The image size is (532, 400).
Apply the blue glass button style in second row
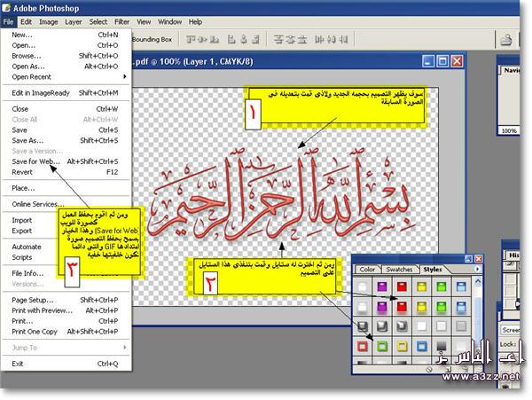(x=461, y=307)
